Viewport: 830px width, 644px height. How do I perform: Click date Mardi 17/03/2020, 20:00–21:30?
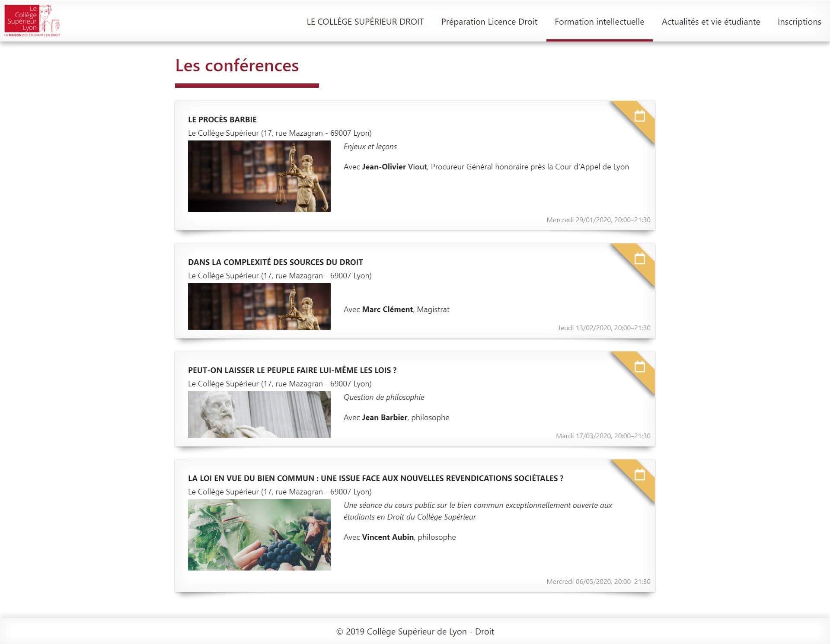603,436
